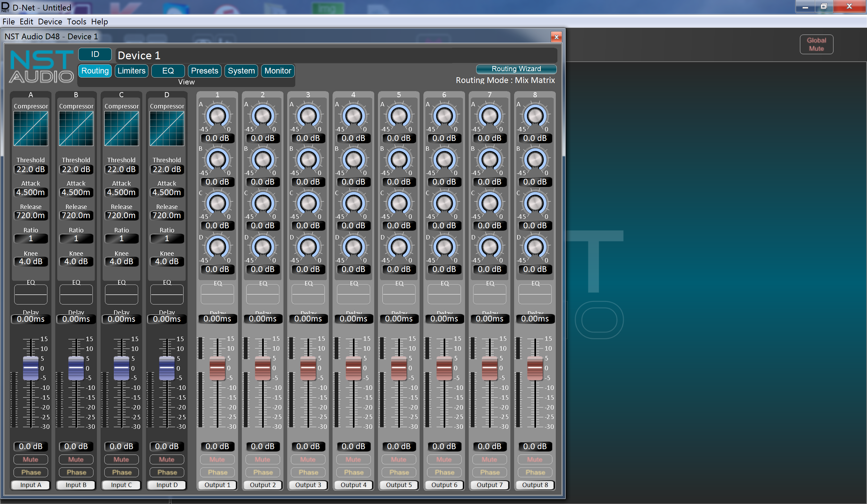
Task: Open the Help menu
Action: point(100,22)
